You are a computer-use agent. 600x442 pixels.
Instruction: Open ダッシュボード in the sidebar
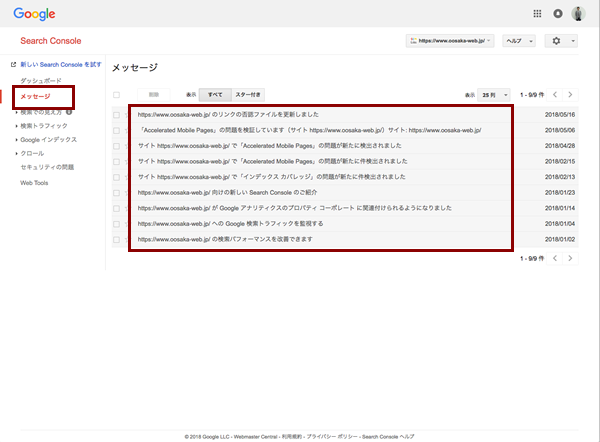pos(41,80)
